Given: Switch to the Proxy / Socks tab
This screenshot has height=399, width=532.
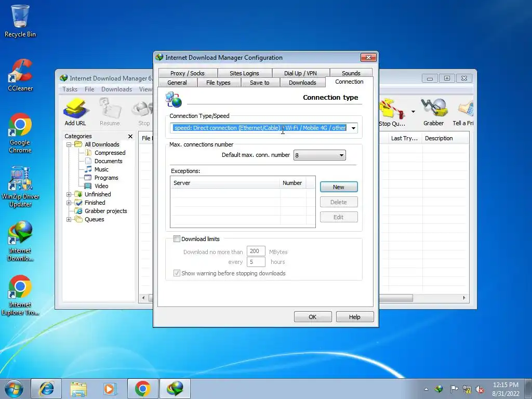Looking at the screenshot, I should click(188, 73).
